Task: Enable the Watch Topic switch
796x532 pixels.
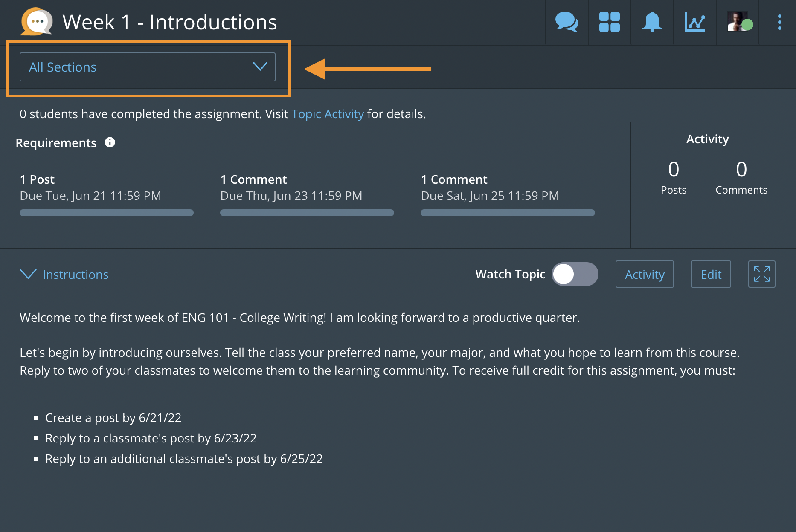Action: [x=575, y=274]
